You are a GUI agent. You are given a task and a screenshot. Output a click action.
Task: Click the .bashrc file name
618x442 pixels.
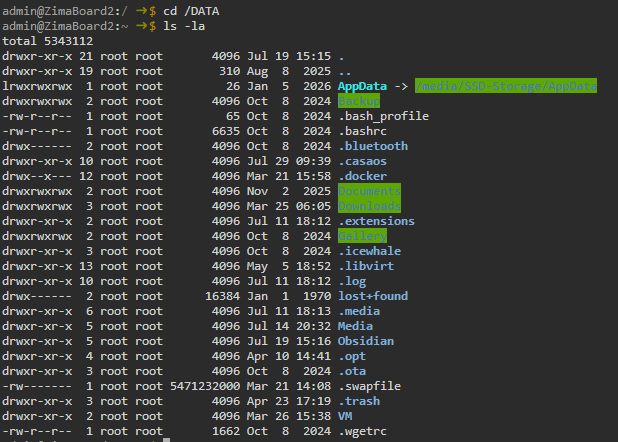point(363,131)
